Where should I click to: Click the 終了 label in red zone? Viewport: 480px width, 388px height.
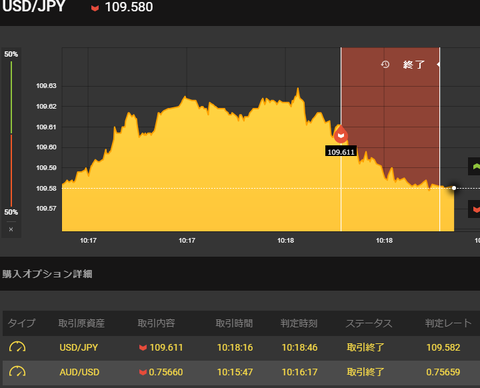point(414,64)
